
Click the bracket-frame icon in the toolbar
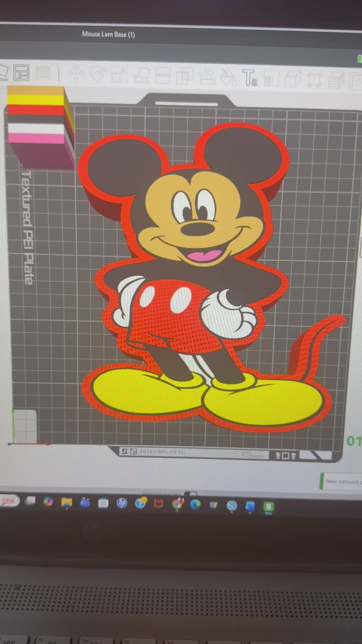[x=314, y=79]
